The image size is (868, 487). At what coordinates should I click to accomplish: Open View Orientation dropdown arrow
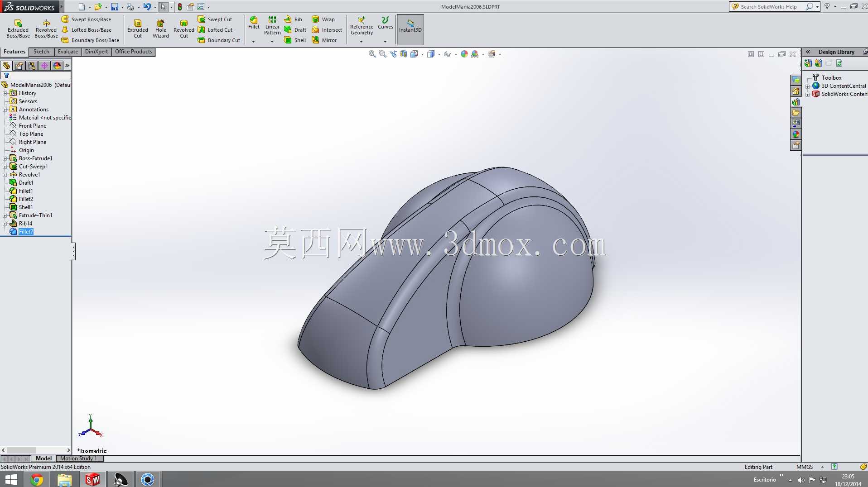click(423, 54)
